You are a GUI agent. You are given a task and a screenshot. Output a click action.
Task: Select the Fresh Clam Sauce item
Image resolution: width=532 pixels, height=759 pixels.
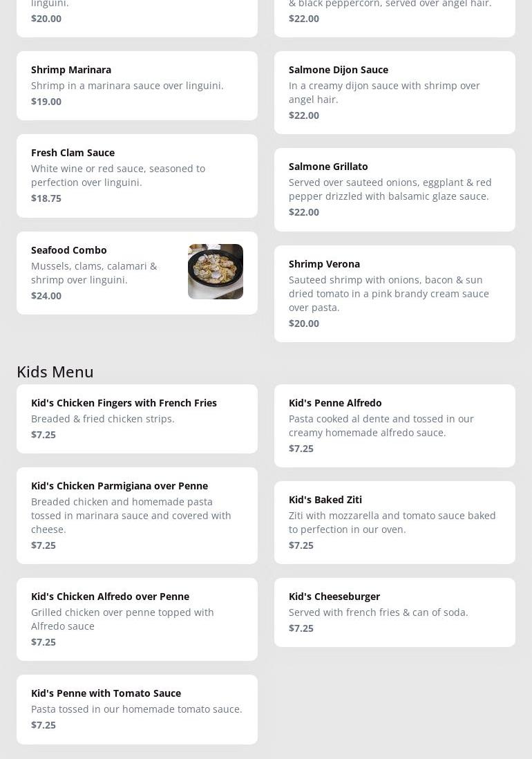137,176
